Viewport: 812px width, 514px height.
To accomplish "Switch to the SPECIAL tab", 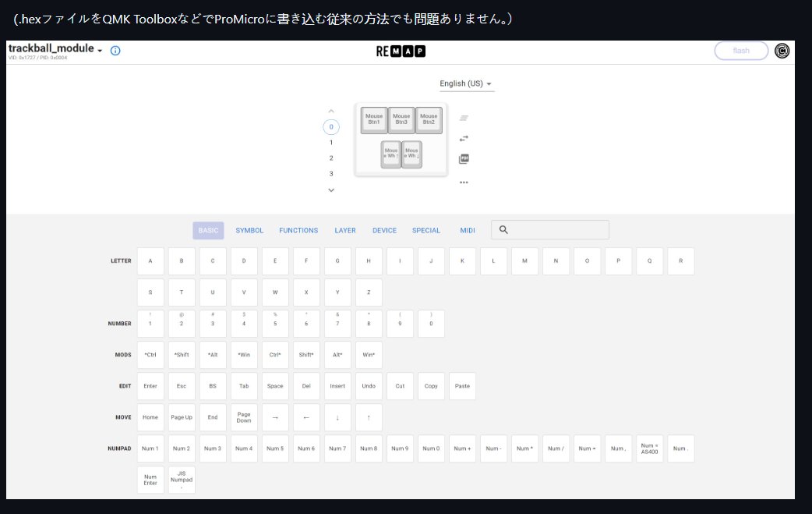I will click(x=426, y=231).
